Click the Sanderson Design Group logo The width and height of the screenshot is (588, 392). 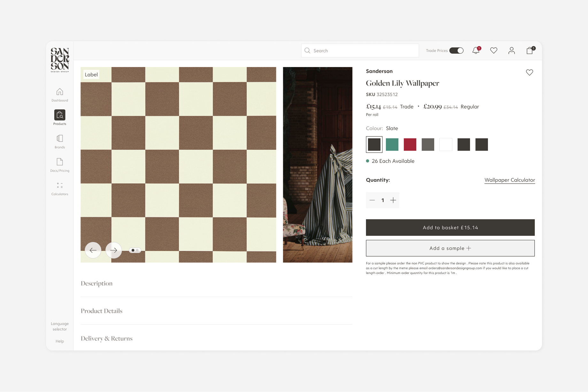[x=60, y=60]
